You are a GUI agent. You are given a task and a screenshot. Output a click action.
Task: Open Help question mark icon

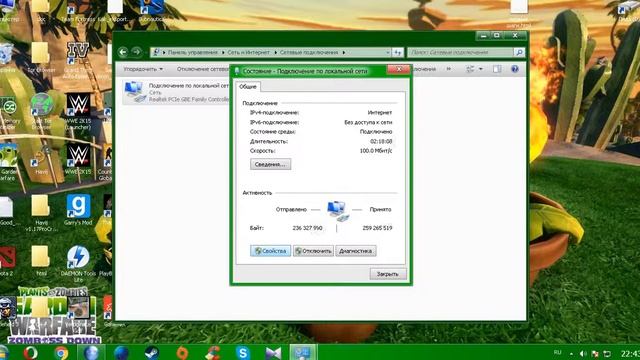(515, 69)
